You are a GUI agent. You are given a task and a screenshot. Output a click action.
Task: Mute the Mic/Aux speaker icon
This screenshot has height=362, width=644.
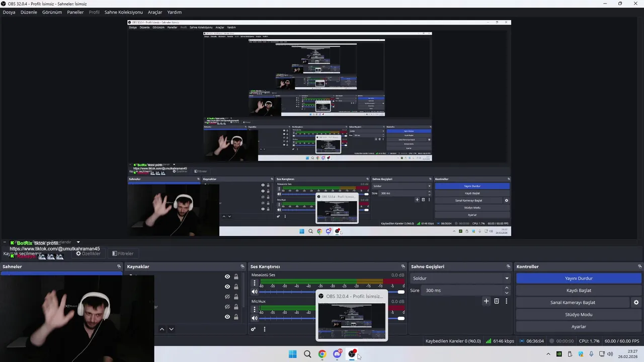(255, 318)
